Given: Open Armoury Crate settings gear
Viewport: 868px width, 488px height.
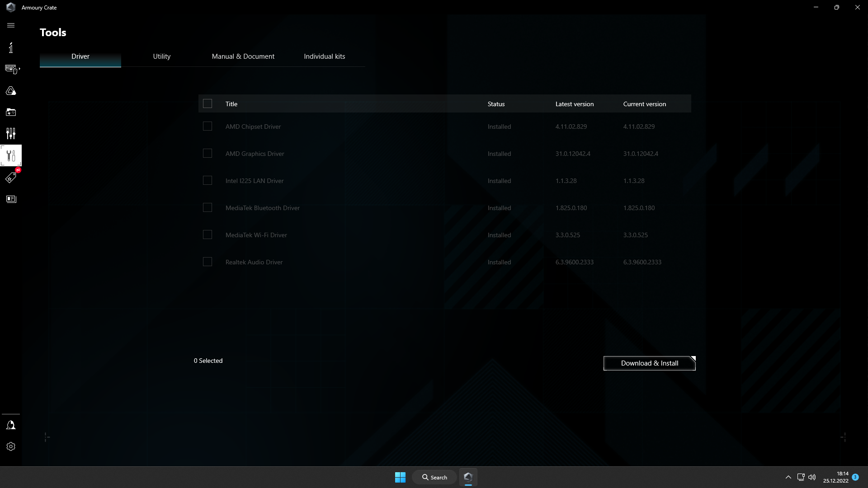Looking at the screenshot, I should point(11,446).
